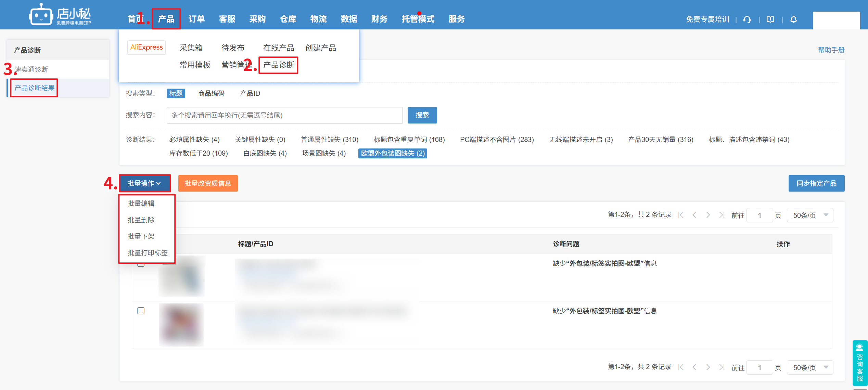This screenshot has width=868, height=390.
Task: Select 产品ID search type
Action: (x=250, y=93)
